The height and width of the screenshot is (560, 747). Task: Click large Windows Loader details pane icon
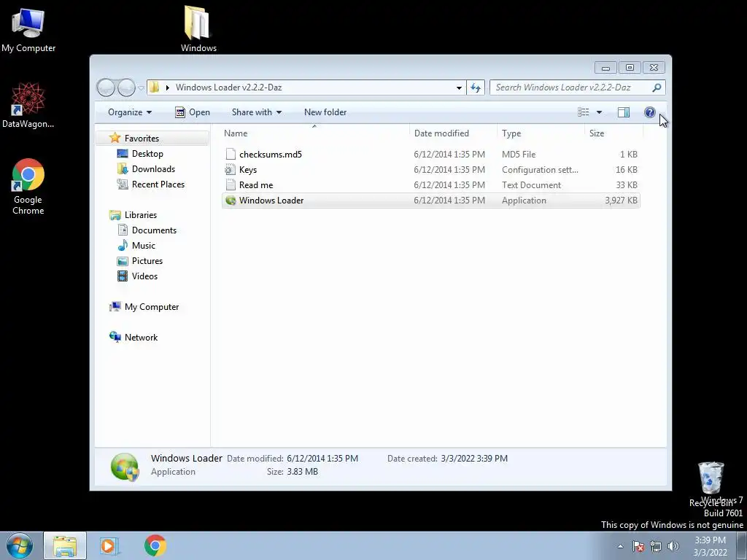(x=125, y=467)
